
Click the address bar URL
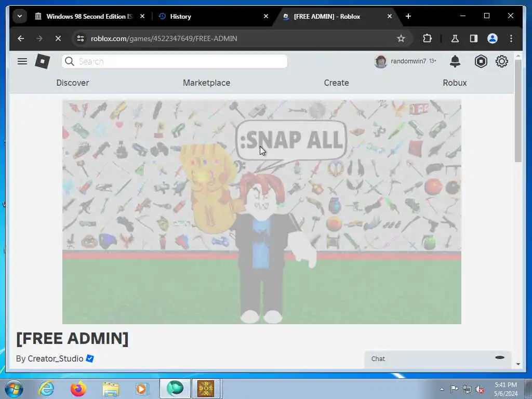(x=164, y=38)
